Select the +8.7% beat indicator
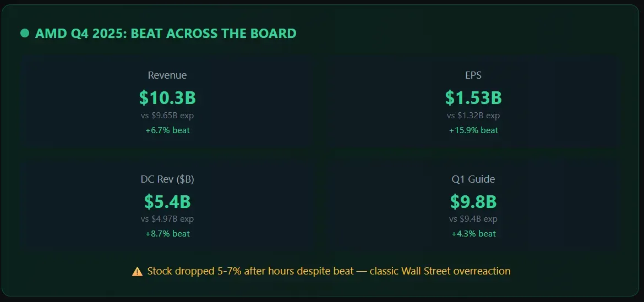This screenshot has width=644, height=302. click(167, 234)
